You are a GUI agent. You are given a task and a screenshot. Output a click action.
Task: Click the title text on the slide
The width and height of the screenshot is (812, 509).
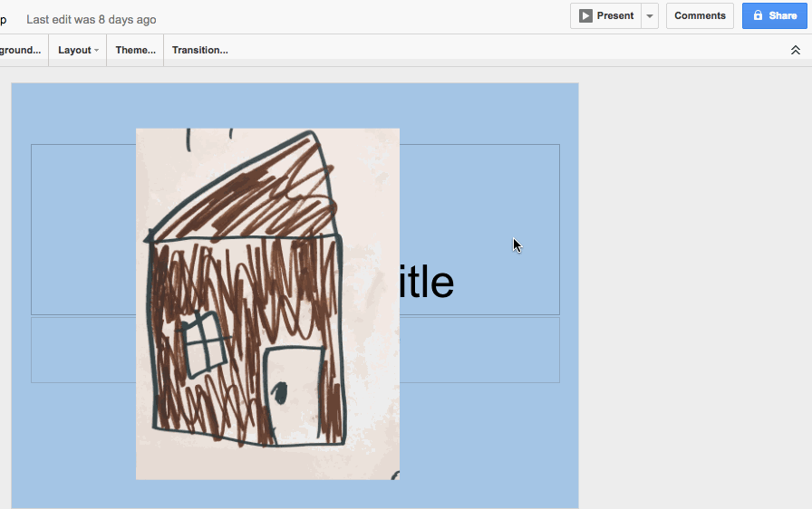click(x=426, y=283)
